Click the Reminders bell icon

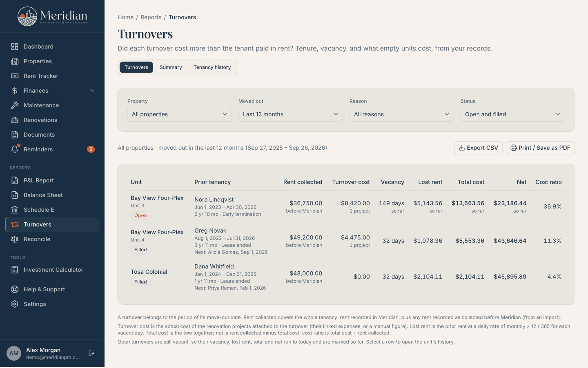point(15,149)
